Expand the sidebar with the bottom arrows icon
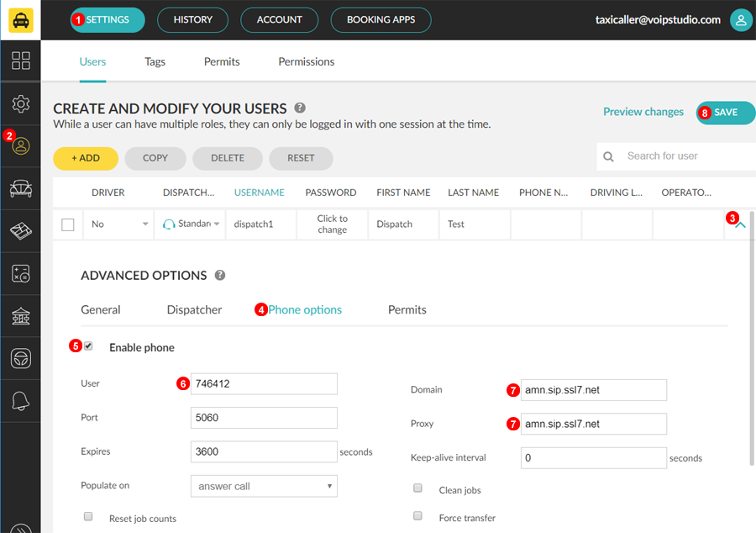The image size is (756, 533). pyautogui.click(x=21, y=528)
